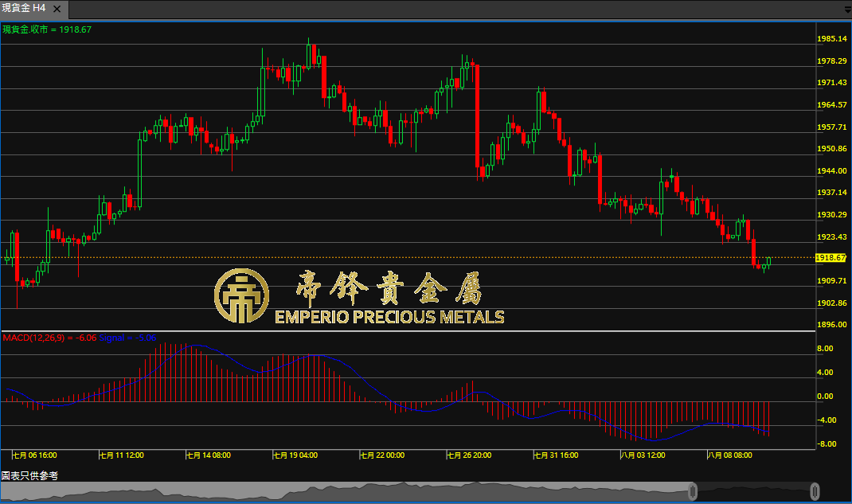Click the 圖表只供參考 disclaimer text

point(29,476)
